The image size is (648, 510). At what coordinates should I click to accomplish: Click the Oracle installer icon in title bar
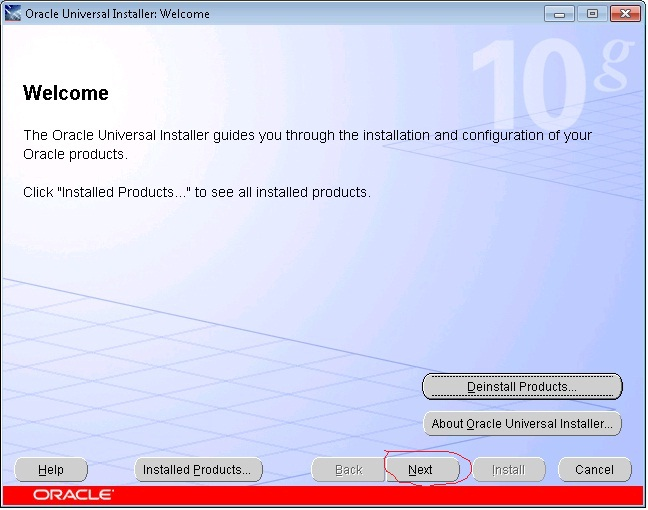(12, 13)
